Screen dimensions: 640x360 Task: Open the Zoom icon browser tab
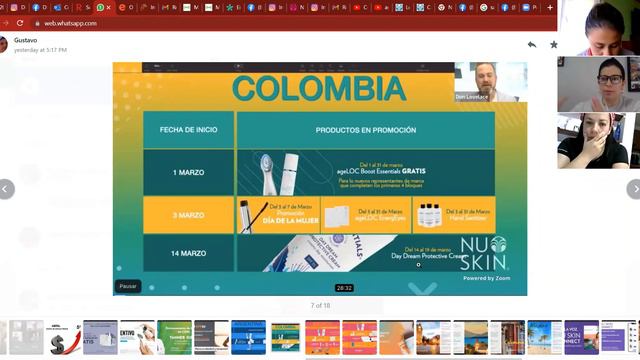click(x=526, y=7)
